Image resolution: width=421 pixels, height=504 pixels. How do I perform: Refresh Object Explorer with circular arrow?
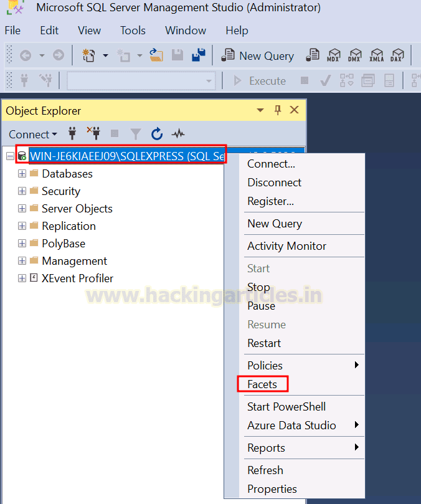pyautogui.click(x=157, y=134)
